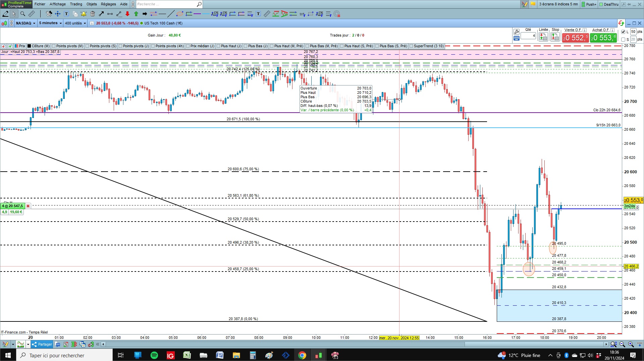Toggle the L 50 pts checkbox
This screenshot has height=361, width=644.
click(623, 32)
